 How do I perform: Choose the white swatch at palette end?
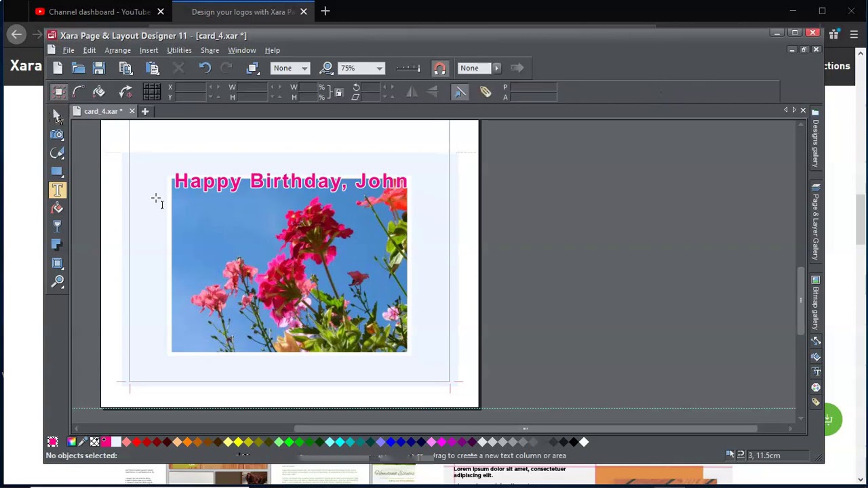click(x=584, y=442)
